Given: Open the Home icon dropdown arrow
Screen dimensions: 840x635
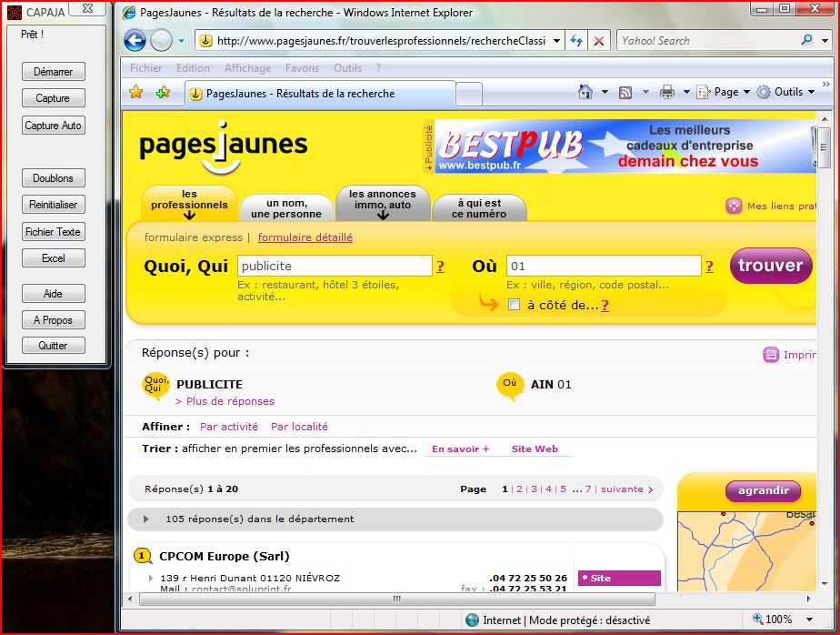Looking at the screenshot, I should pos(605,92).
